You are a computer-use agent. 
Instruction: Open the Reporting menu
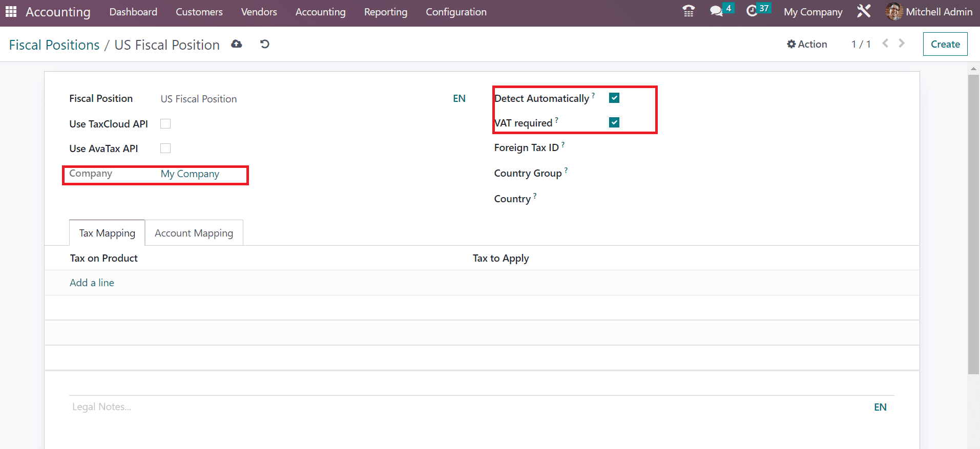386,12
